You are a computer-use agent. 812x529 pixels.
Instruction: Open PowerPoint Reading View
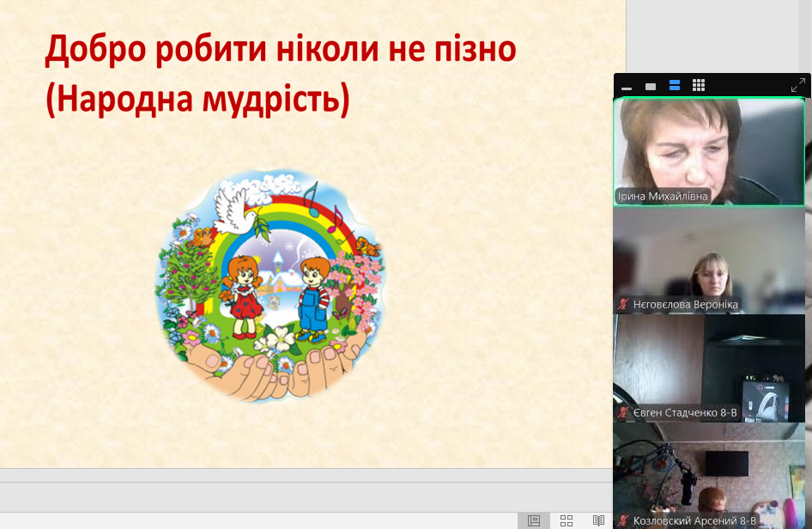pos(598,520)
